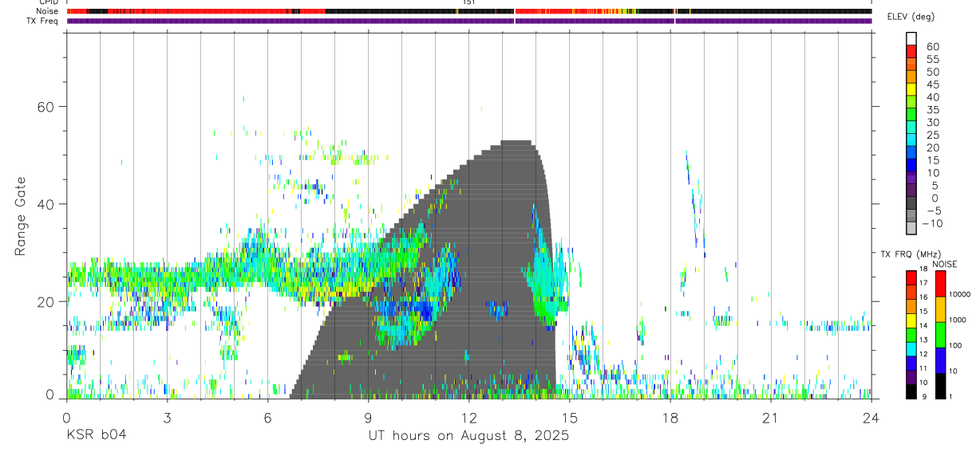Click y-axis Range Gate tick '40'

[46, 204]
